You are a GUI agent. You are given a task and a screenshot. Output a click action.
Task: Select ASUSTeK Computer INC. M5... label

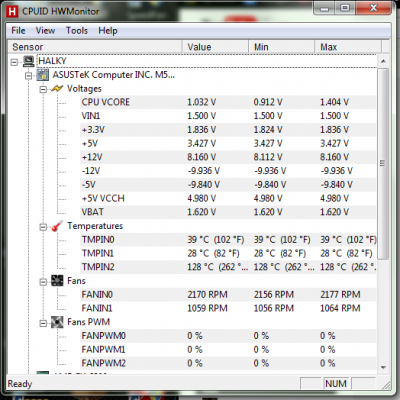coord(113,75)
